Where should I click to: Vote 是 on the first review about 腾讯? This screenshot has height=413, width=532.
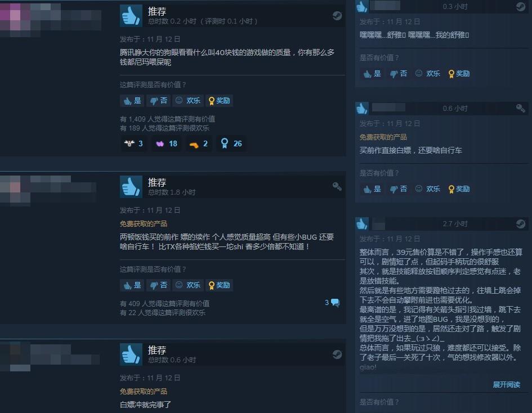coord(132,101)
